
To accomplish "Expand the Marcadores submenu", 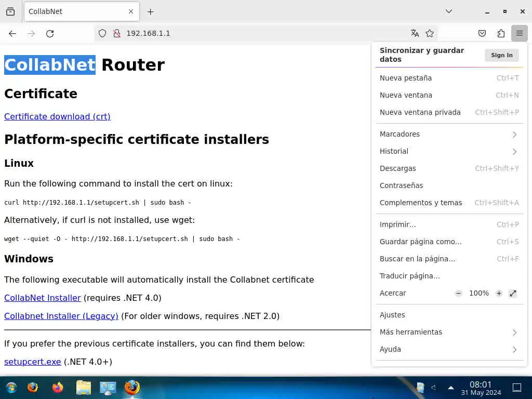I will pos(449,134).
